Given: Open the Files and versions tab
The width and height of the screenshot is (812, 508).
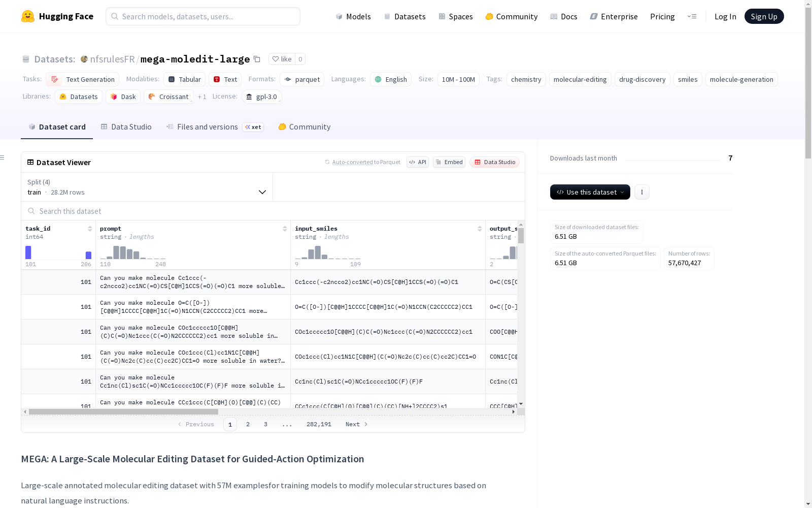Looking at the screenshot, I should tap(214, 127).
